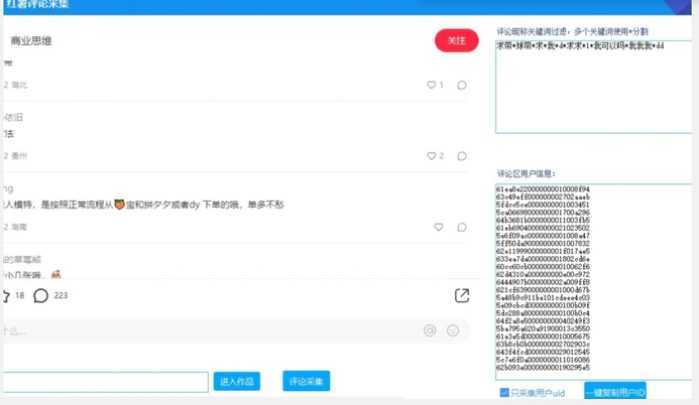The image size is (699, 405).
Task: Like the comment mentioning 拼夕夕 and dy
Action: pyautogui.click(x=439, y=227)
